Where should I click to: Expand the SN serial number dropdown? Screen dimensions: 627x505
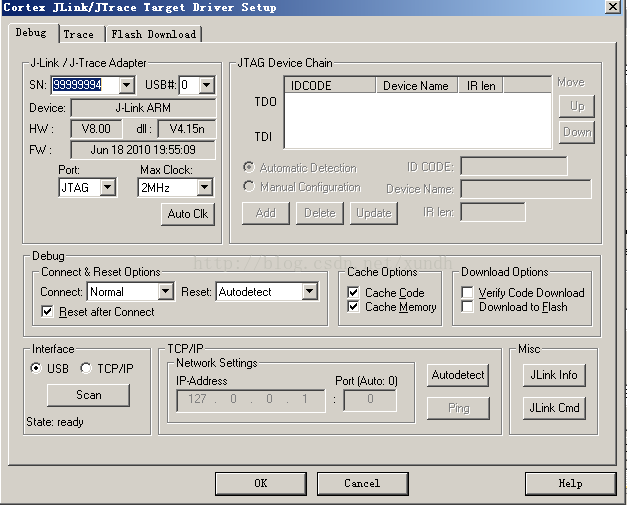tap(126, 85)
